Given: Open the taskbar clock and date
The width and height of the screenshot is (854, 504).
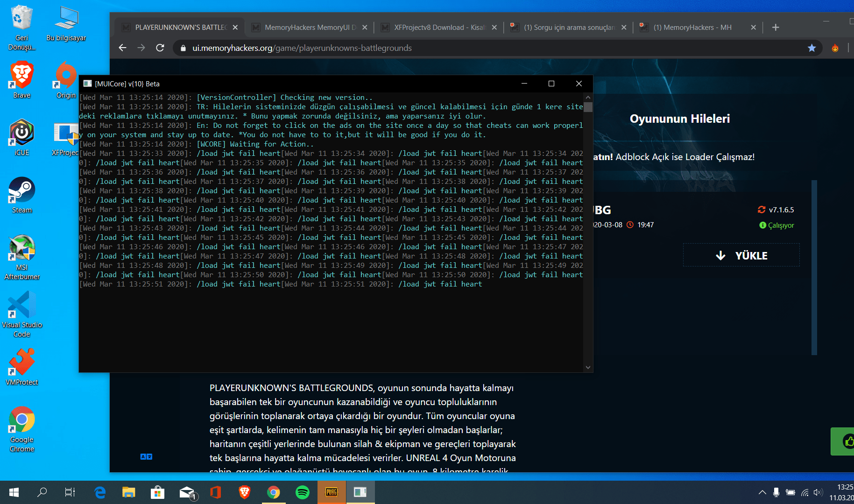Looking at the screenshot, I should pyautogui.click(x=841, y=492).
